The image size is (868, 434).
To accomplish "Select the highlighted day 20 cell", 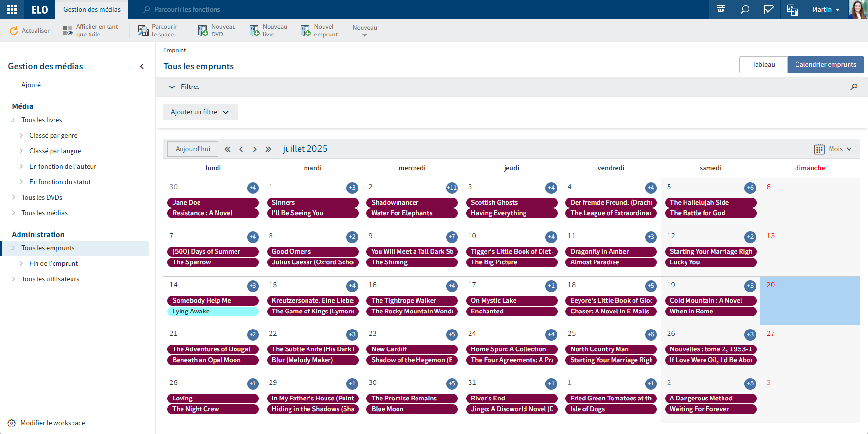I will (810, 301).
